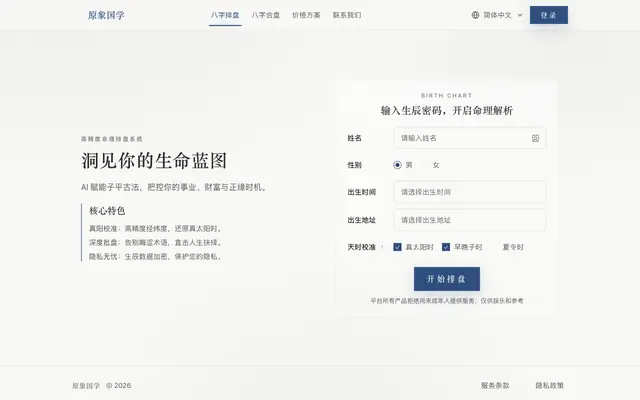Switch to the 八字排盘 tab
The height and width of the screenshot is (400, 640).
[x=225, y=15]
